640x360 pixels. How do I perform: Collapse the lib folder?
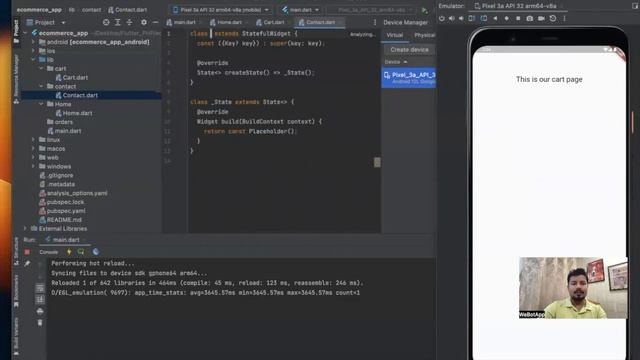(x=33, y=60)
